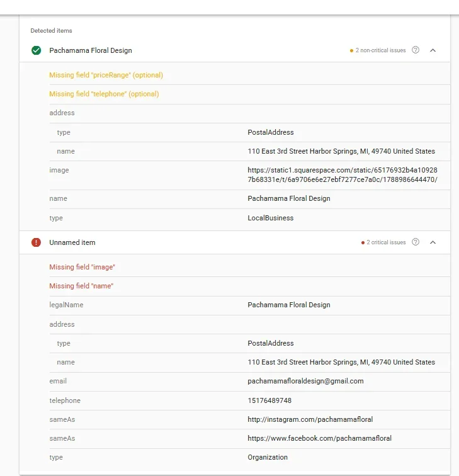Open help icon beside 2 non-critical issues
The image size is (459, 476).
[416, 50]
